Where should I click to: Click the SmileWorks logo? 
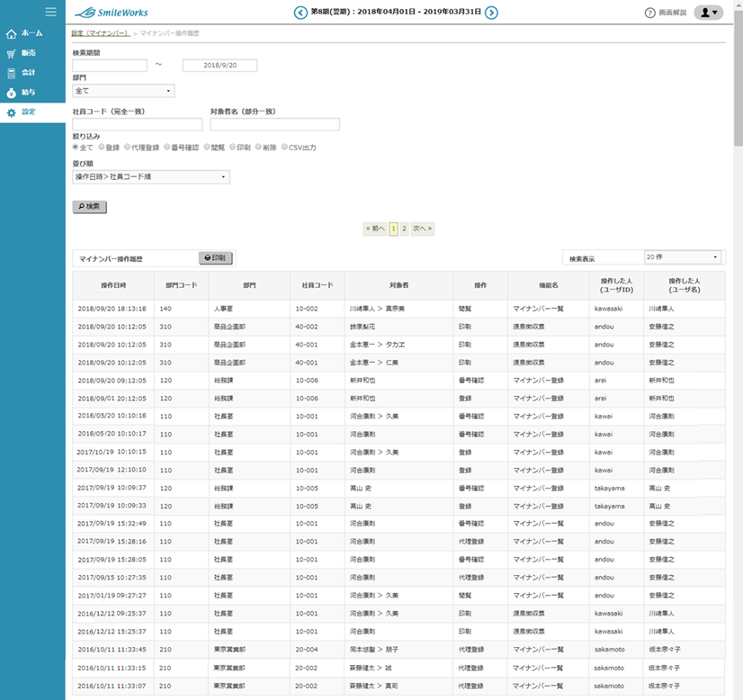point(112,13)
